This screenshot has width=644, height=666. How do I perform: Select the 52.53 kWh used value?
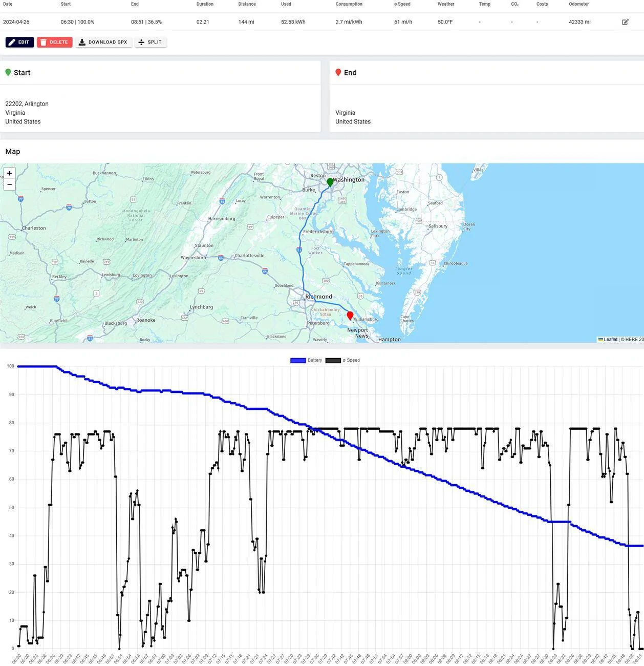[293, 22]
